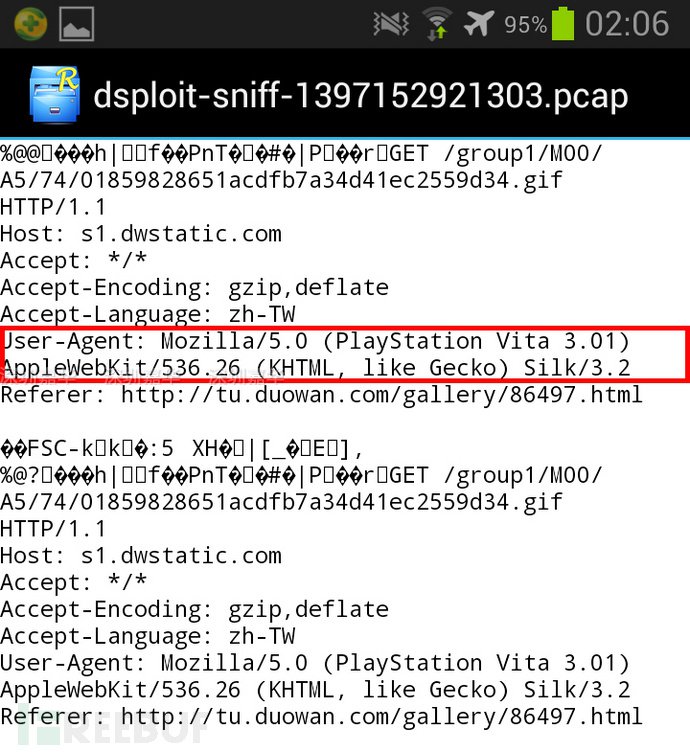The image size is (690, 752).
Task: Tap the first 'Accept: */*' line
Action: [73, 261]
